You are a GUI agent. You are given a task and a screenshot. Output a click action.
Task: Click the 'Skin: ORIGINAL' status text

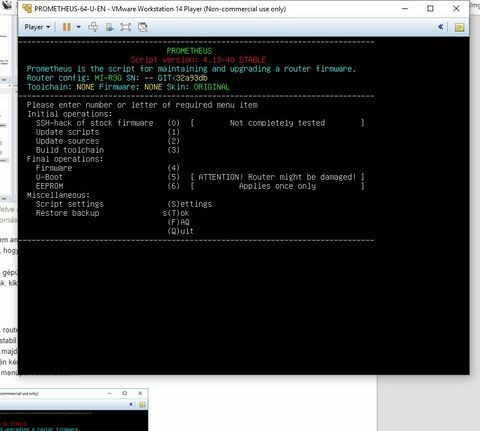point(198,87)
